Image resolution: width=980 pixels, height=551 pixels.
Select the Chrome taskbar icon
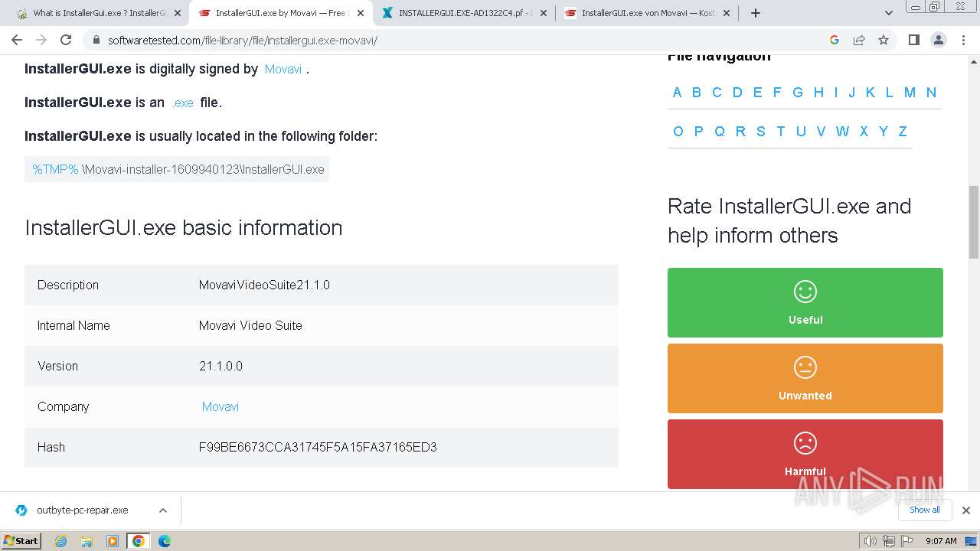coord(138,541)
